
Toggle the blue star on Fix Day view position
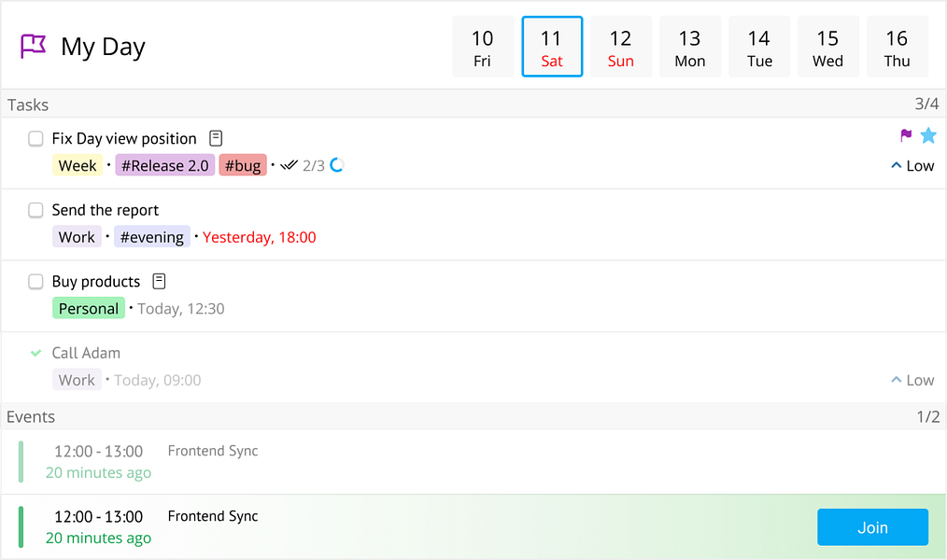(928, 135)
